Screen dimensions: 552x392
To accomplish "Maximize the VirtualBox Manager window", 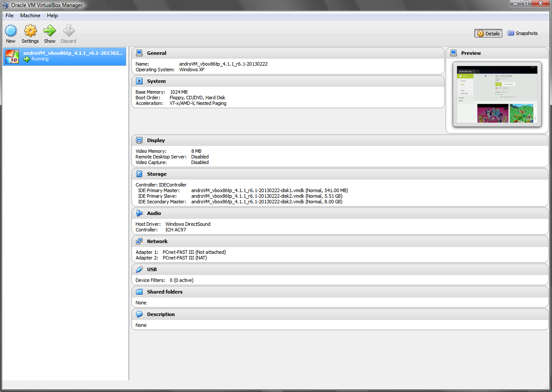I will pyautogui.click(x=526, y=3).
